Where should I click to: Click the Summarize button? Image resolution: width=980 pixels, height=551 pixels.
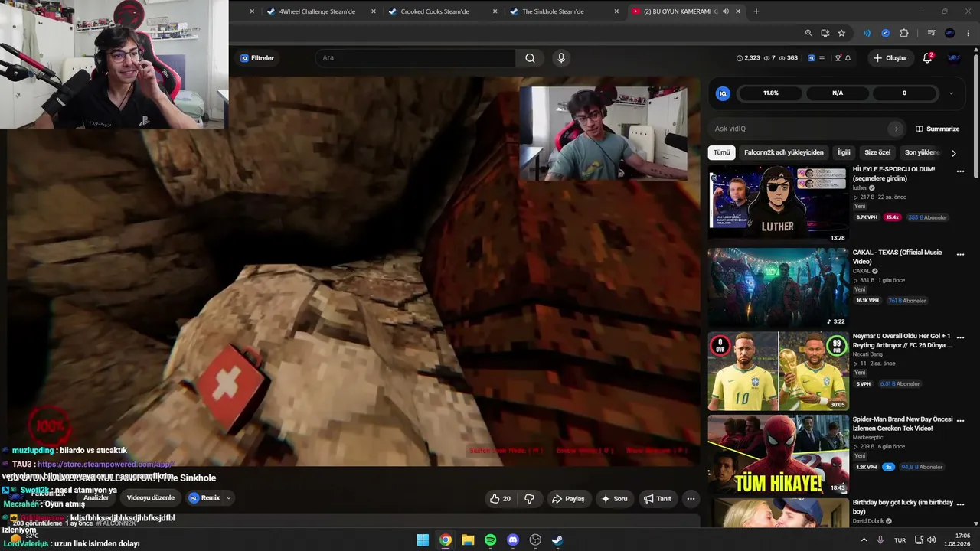pyautogui.click(x=937, y=129)
